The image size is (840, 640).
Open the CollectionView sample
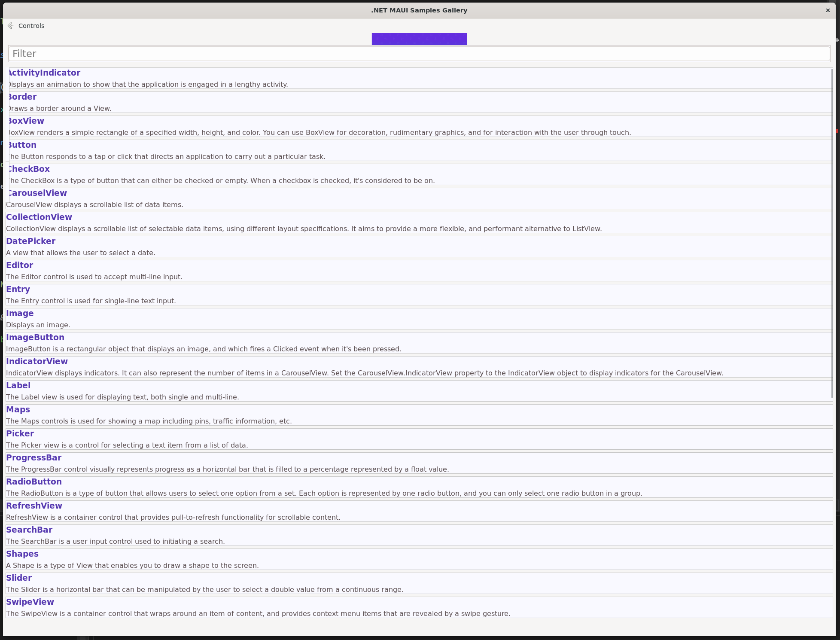(x=39, y=217)
